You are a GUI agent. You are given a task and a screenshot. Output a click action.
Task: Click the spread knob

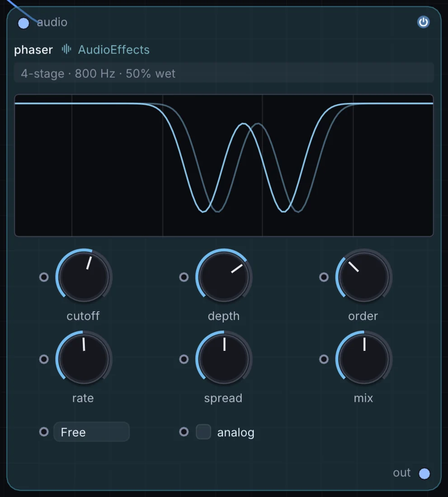[224, 359]
